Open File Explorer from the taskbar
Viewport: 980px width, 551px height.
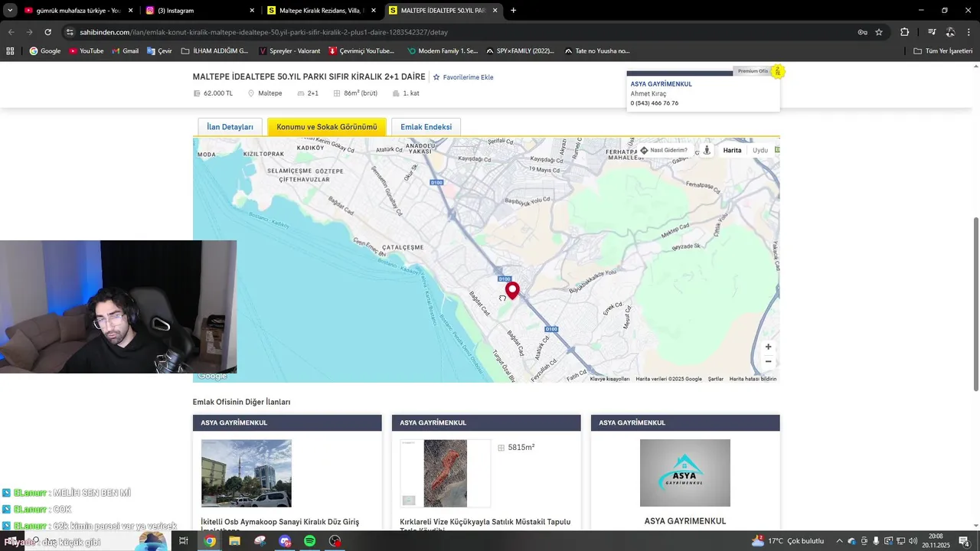coord(234,541)
